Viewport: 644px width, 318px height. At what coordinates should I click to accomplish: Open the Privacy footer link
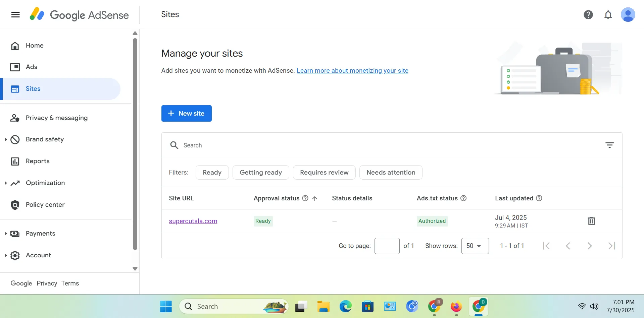pos(47,283)
